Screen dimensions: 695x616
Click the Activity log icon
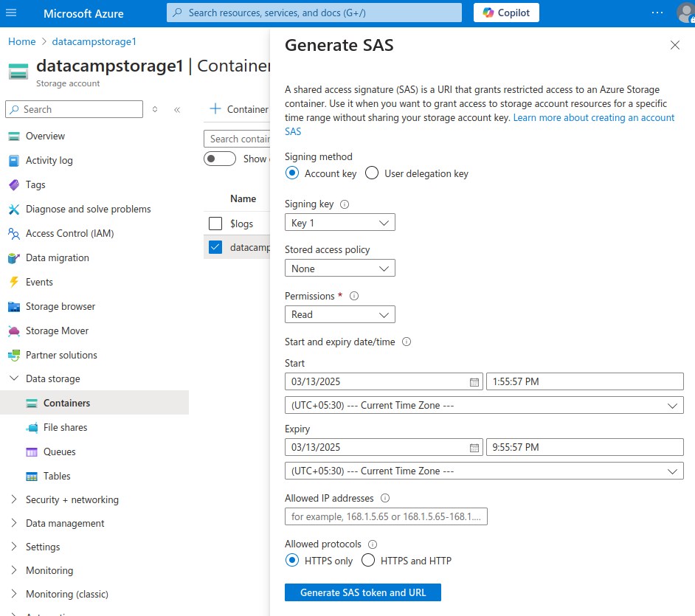[14, 160]
